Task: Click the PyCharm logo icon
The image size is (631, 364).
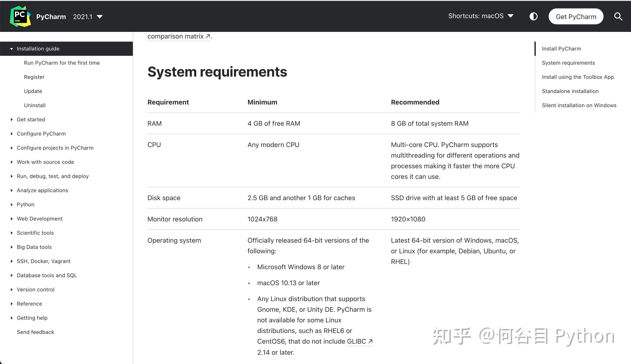Action: (x=20, y=17)
